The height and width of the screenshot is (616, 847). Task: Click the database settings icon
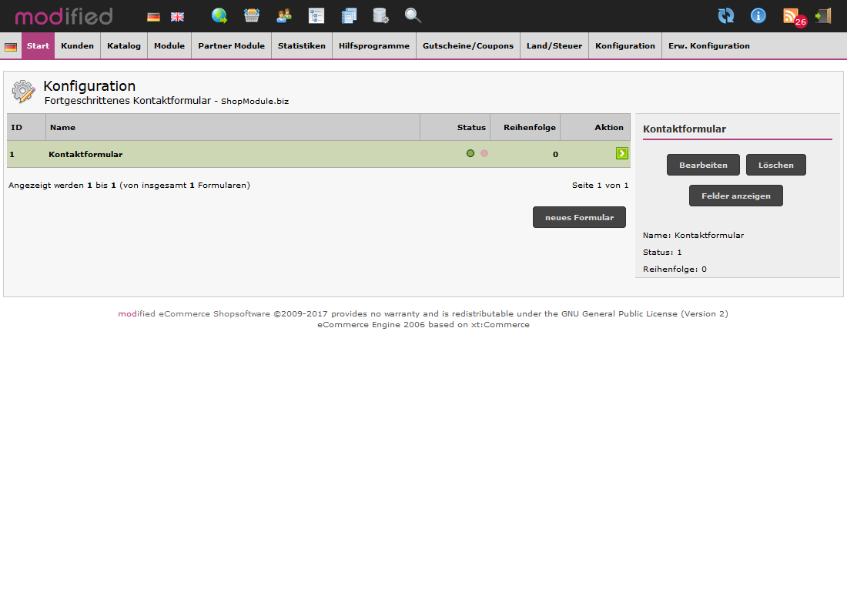tap(380, 15)
